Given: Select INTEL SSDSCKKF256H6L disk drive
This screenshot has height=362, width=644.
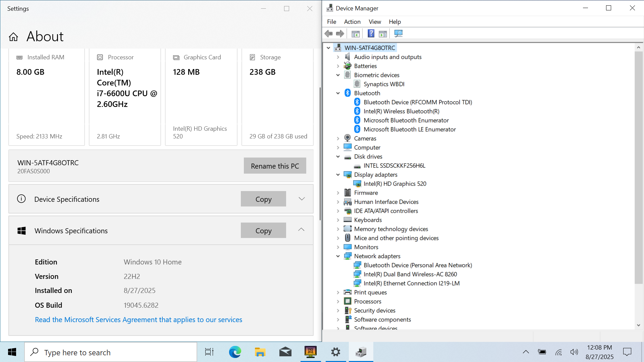Looking at the screenshot, I should [x=394, y=166].
